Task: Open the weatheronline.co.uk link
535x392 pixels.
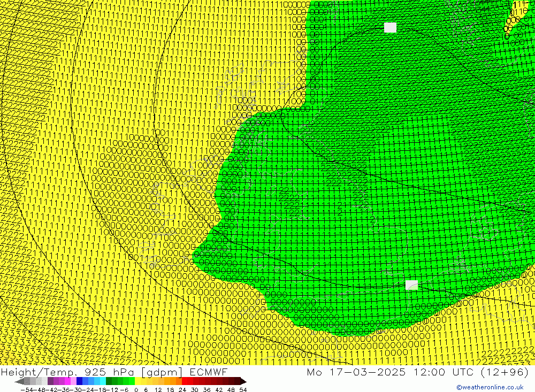Action: pyautogui.click(x=490, y=387)
